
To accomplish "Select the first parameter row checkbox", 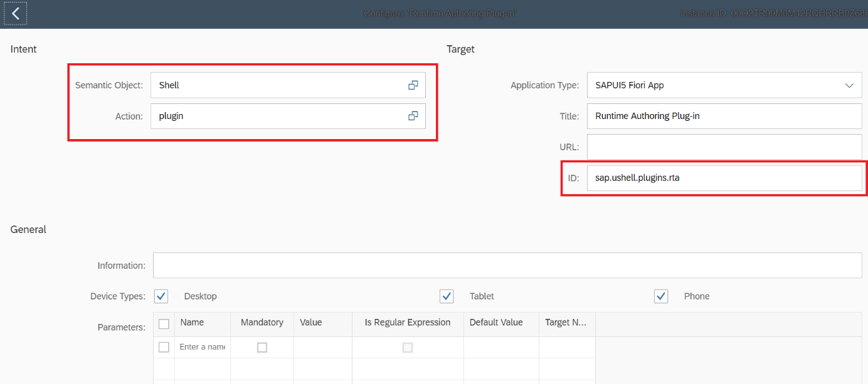I will pos(164,347).
